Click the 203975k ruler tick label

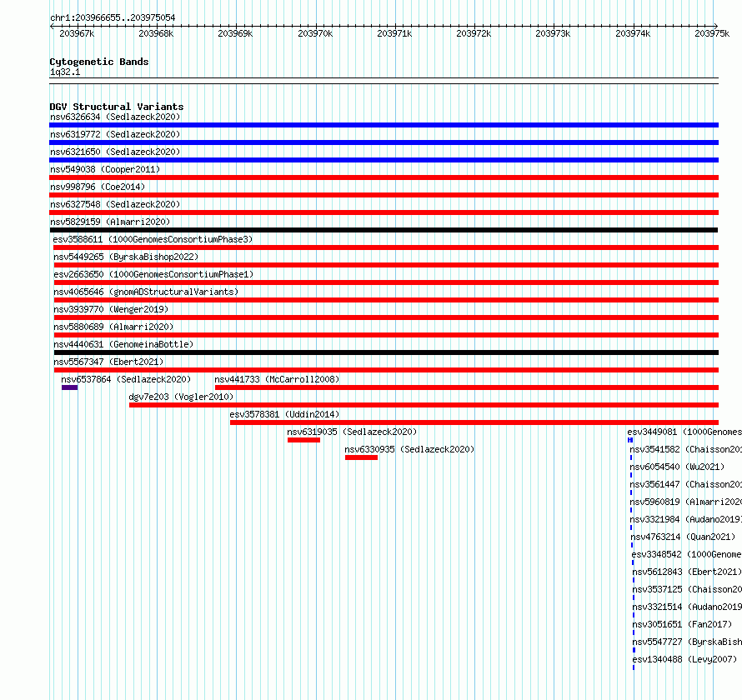[x=712, y=33]
